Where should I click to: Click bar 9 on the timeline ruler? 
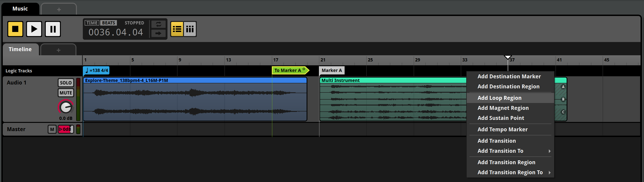180,60
